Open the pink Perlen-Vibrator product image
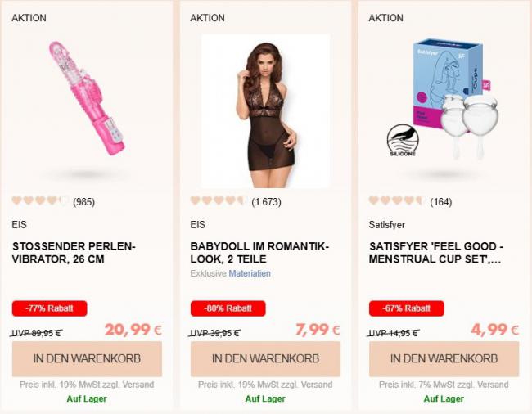 (x=88, y=98)
